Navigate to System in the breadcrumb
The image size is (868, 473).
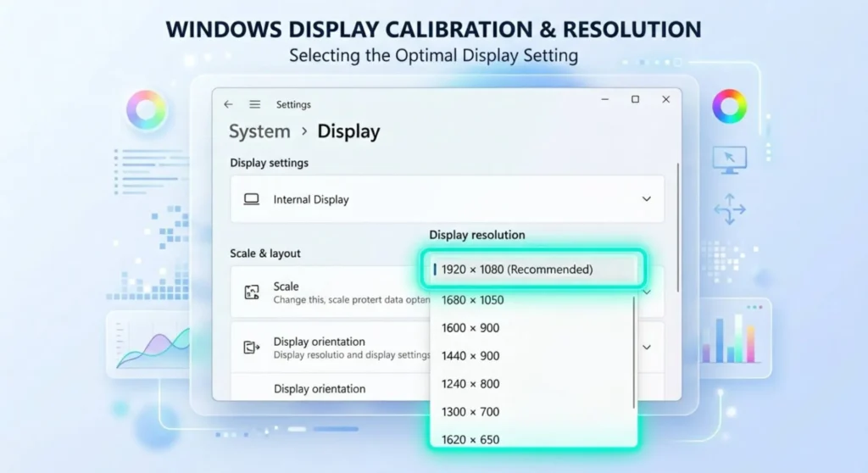[259, 131]
